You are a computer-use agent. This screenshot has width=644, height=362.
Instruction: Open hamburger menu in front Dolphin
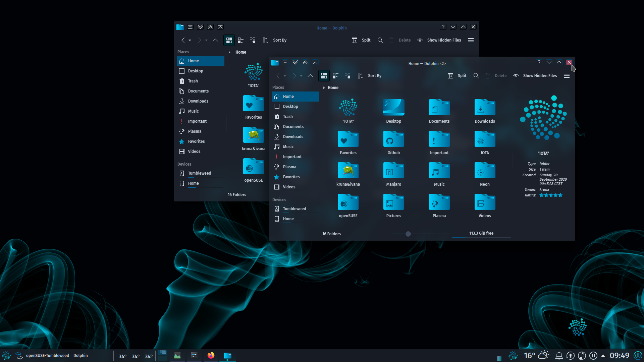567,76
